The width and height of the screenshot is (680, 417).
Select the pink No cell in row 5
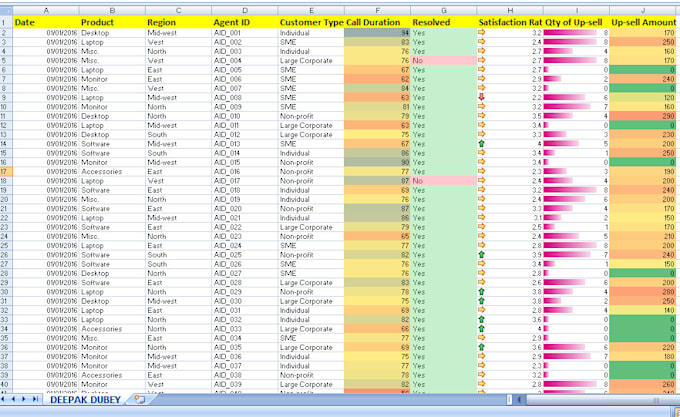point(444,60)
